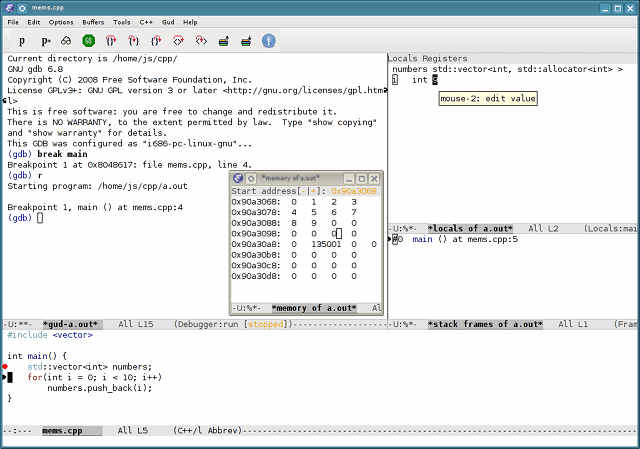Open the C++ menu

(146, 22)
